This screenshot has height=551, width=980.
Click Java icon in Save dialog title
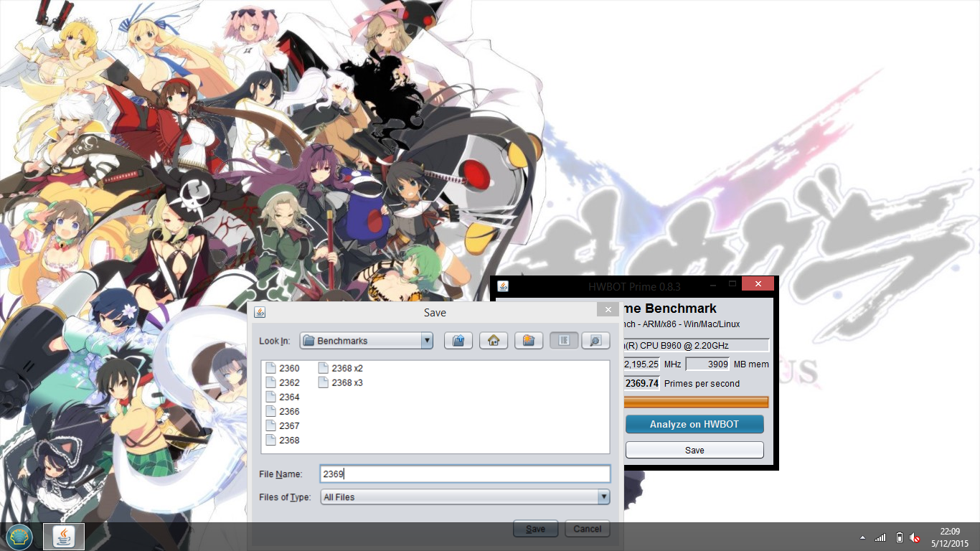260,312
